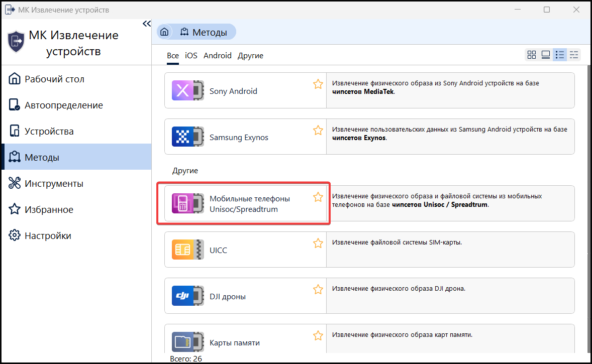Switch to the Android tab
The height and width of the screenshot is (364, 592).
coord(218,55)
